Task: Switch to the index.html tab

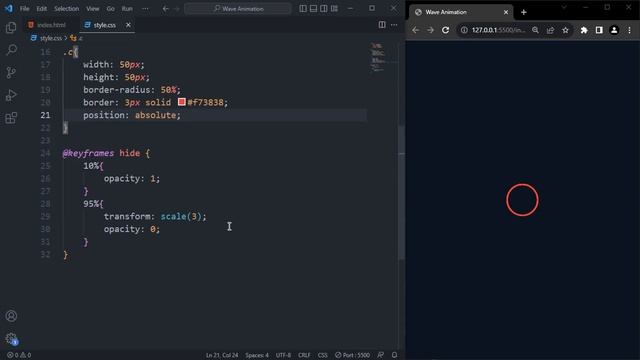Action: click(x=47, y=25)
